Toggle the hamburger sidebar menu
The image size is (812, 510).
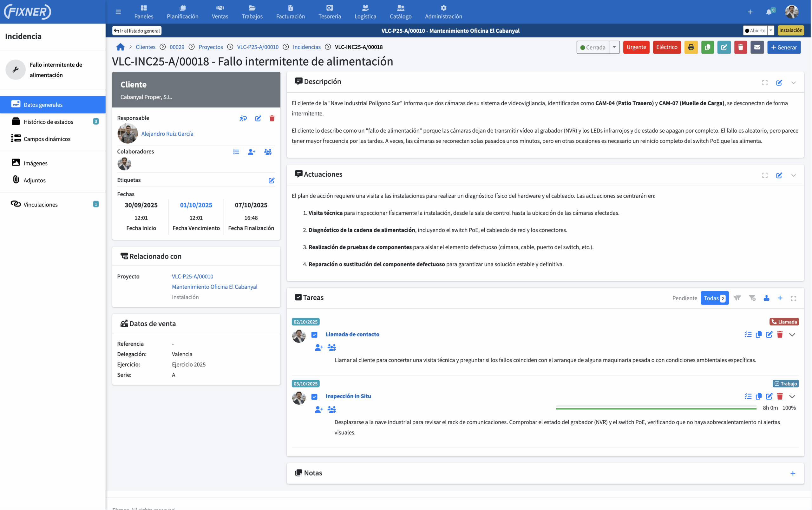[118, 12]
